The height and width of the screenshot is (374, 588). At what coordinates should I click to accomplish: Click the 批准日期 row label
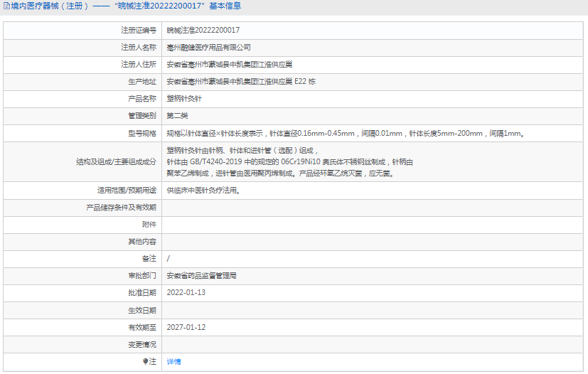point(142,293)
